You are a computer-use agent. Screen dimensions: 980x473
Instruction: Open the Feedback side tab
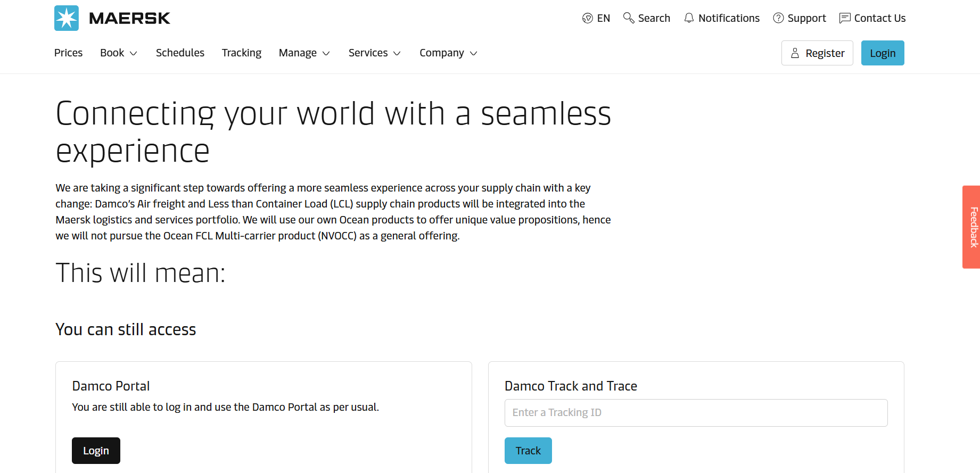click(971, 227)
